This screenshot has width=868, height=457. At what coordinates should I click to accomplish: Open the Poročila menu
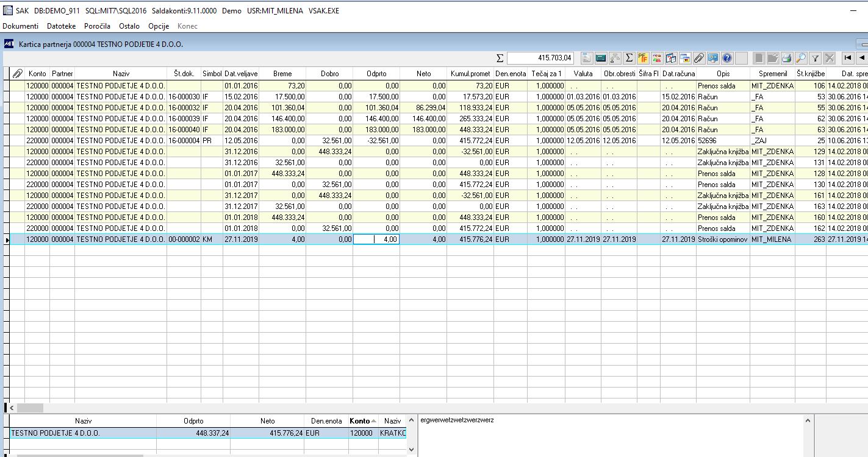click(x=97, y=26)
